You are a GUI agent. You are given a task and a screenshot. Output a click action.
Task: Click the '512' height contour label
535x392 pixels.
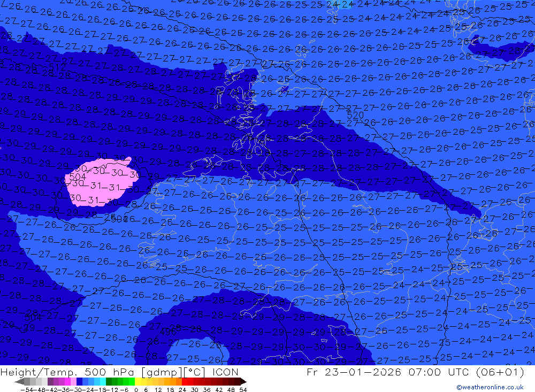click(x=57, y=67)
